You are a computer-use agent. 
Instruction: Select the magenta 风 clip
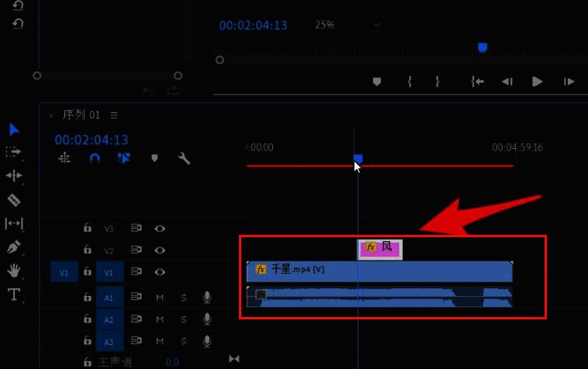point(380,250)
